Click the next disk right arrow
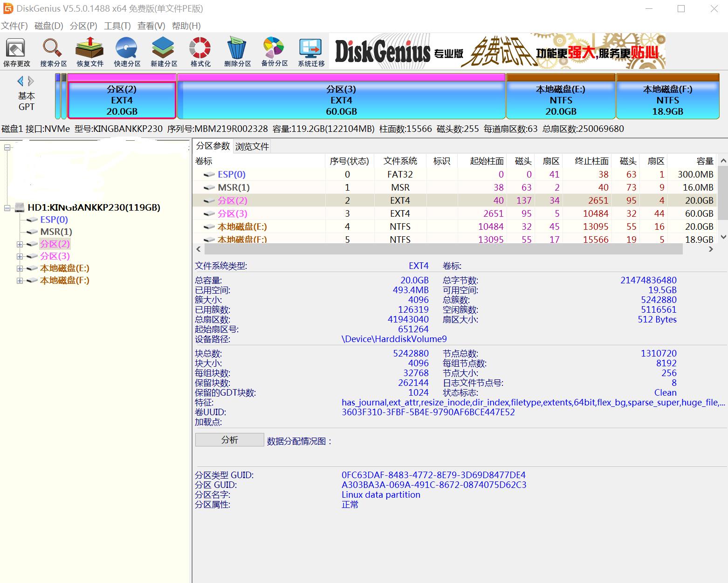The image size is (728, 583). [31, 82]
